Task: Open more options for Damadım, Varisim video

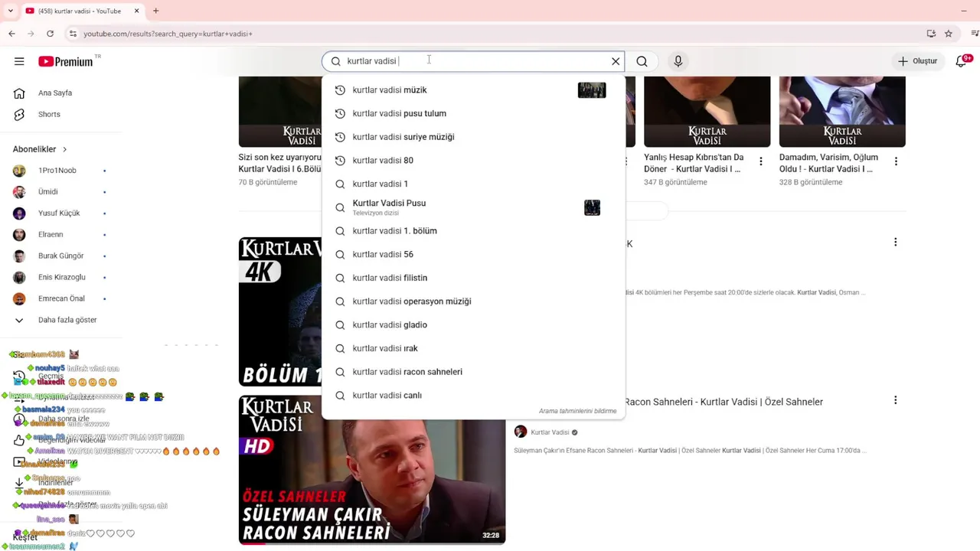Action: pyautogui.click(x=896, y=161)
